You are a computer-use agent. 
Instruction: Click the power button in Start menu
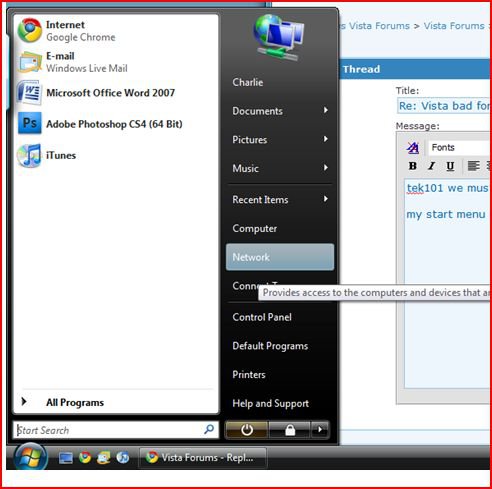(247, 430)
